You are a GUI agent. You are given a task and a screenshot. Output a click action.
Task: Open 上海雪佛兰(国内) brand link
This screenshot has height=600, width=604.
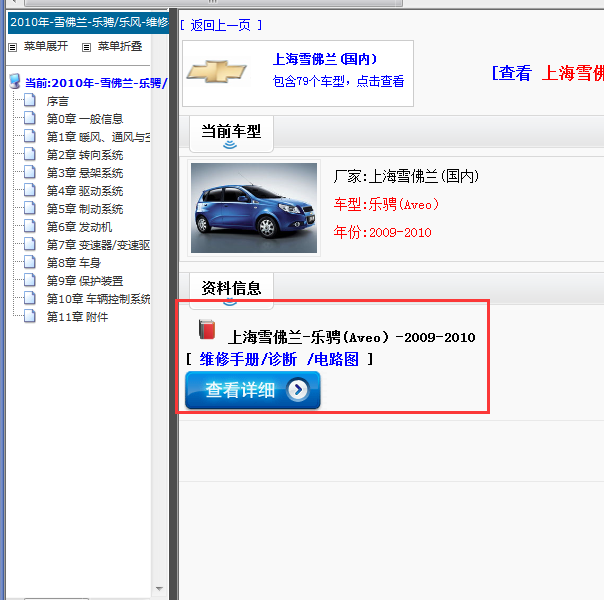(325, 59)
